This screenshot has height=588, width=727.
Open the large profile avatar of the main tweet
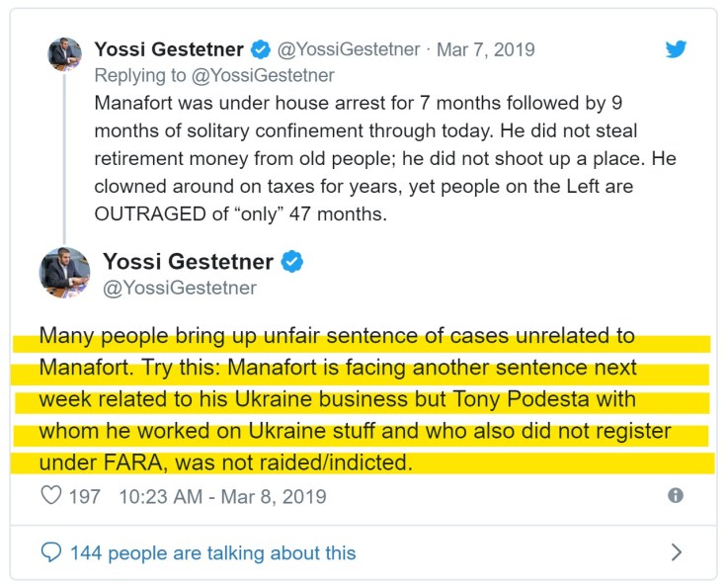pos(65,272)
